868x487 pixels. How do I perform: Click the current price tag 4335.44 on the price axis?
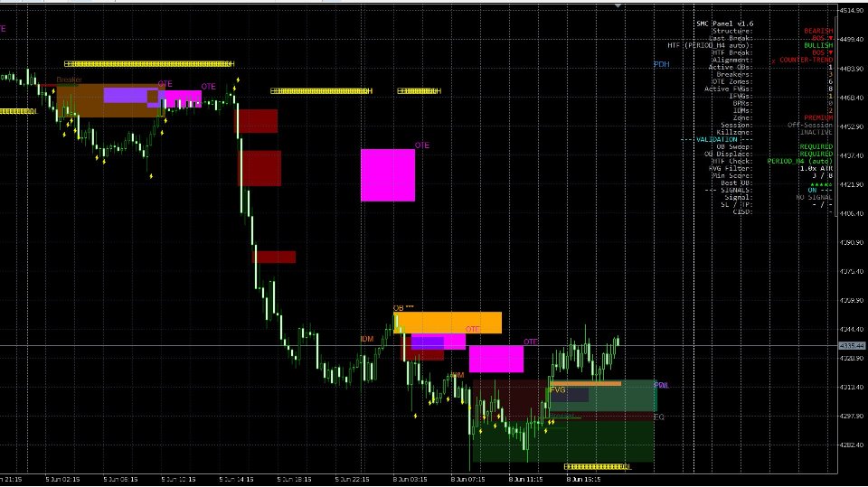point(852,346)
